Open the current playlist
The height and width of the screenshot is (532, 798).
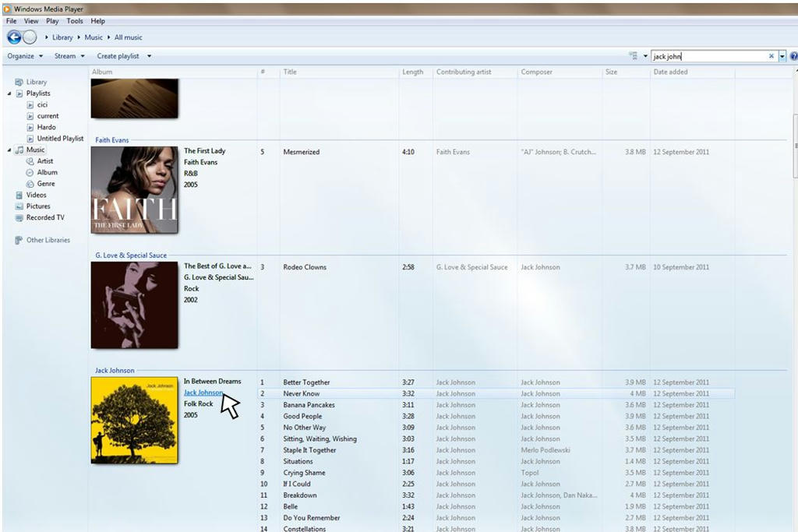click(48, 116)
